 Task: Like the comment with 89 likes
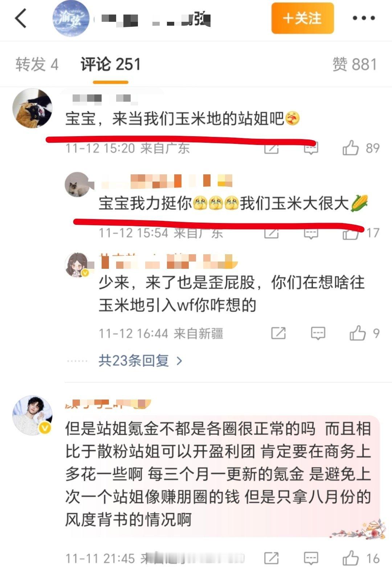361,148
